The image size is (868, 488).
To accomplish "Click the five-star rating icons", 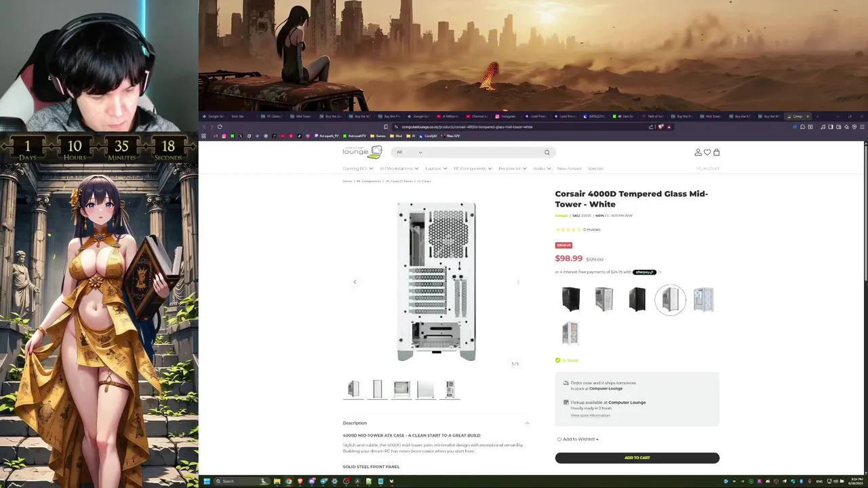I will (568, 230).
